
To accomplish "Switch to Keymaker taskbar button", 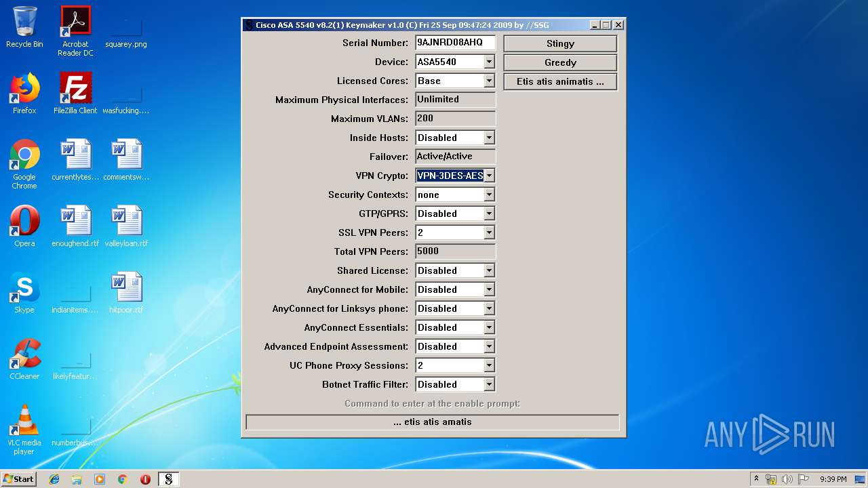I will pos(168,479).
